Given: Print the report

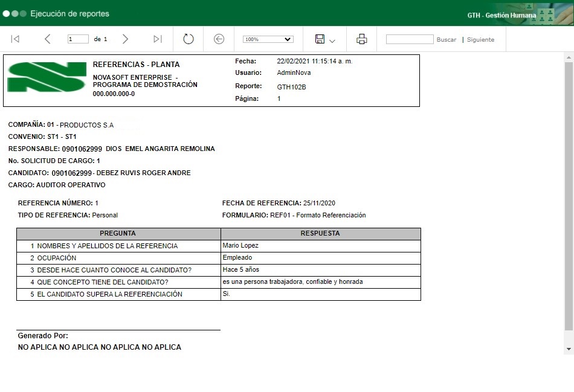Looking at the screenshot, I should click(362, 39).
